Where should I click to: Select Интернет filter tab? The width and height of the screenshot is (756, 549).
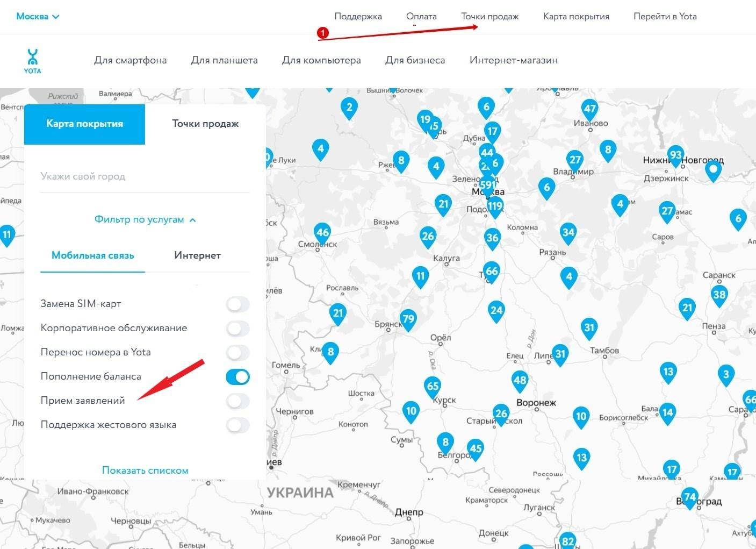[197, 255]
